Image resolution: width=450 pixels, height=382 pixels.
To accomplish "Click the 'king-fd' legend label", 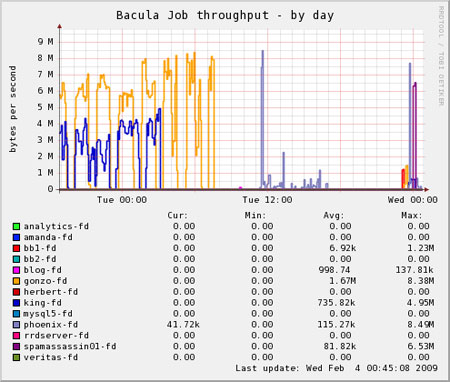I will coord(43,303).
